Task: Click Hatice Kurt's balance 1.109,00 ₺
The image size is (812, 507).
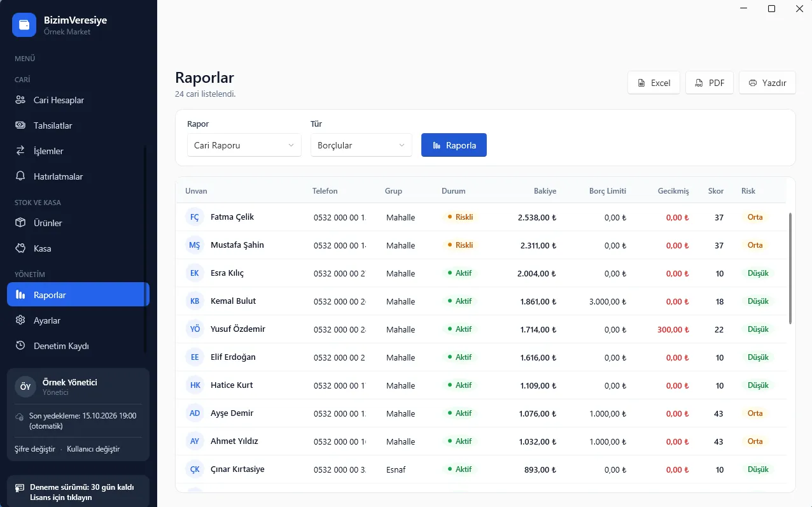Action: tap(537, 385)
